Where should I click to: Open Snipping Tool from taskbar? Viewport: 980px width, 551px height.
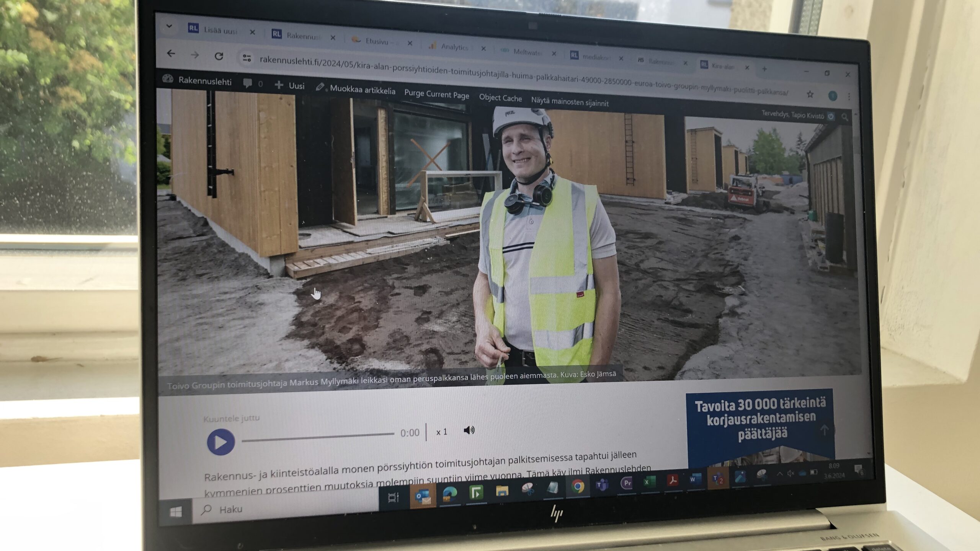coord(528,489)
